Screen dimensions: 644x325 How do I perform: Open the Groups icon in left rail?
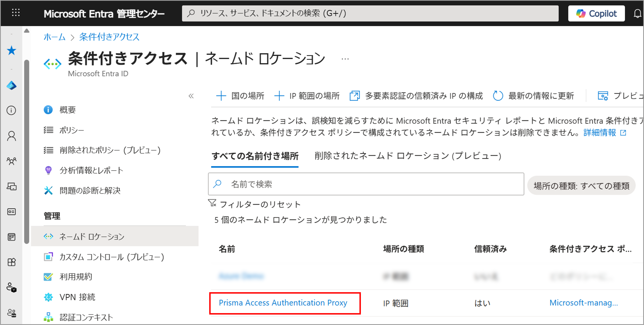(x=11, y=161)
